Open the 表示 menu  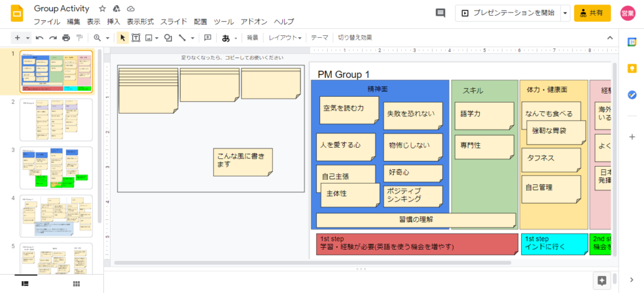click(x=94, y=22)
